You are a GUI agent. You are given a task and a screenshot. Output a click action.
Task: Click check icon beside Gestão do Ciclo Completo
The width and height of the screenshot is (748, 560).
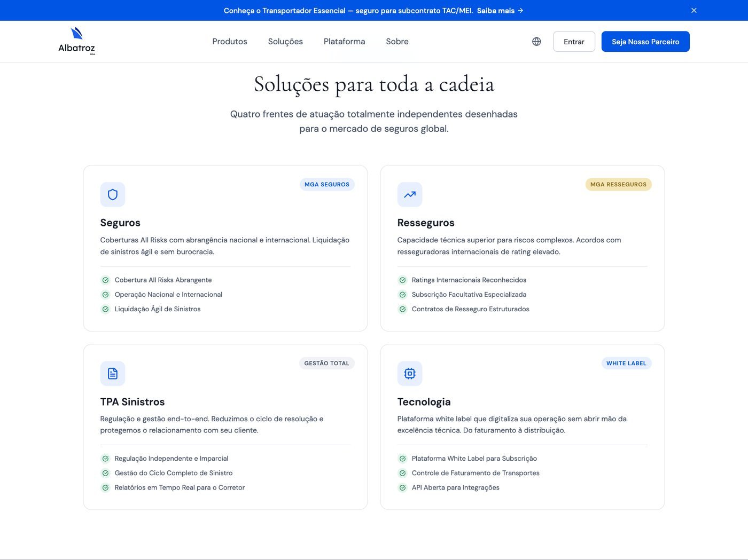click(105, 473)
